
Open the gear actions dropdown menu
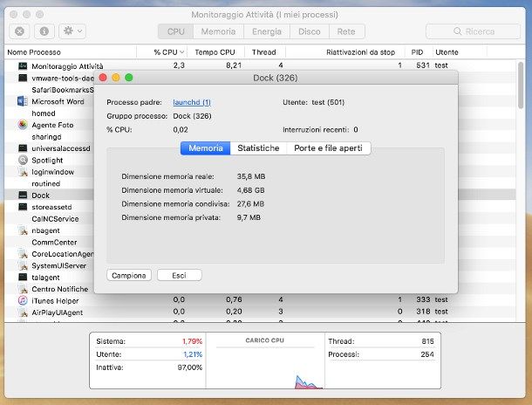tap(72, 31)
